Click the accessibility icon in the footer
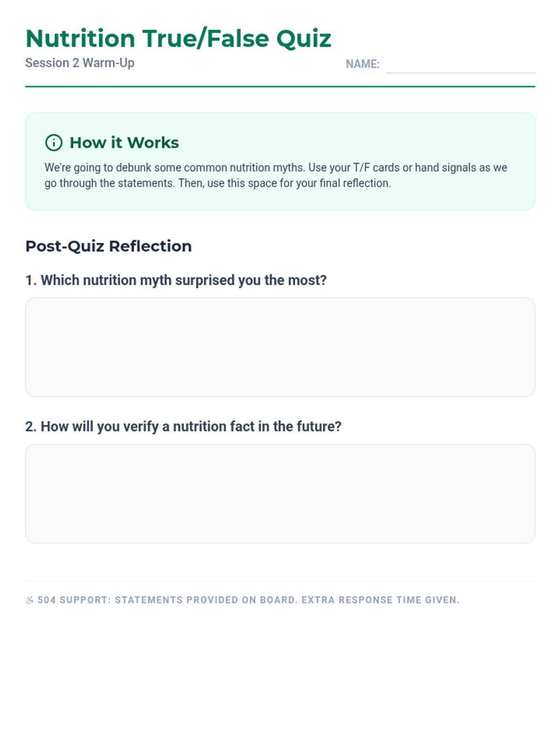The height and width of the screenshot is (747, 560). point(29,600)
